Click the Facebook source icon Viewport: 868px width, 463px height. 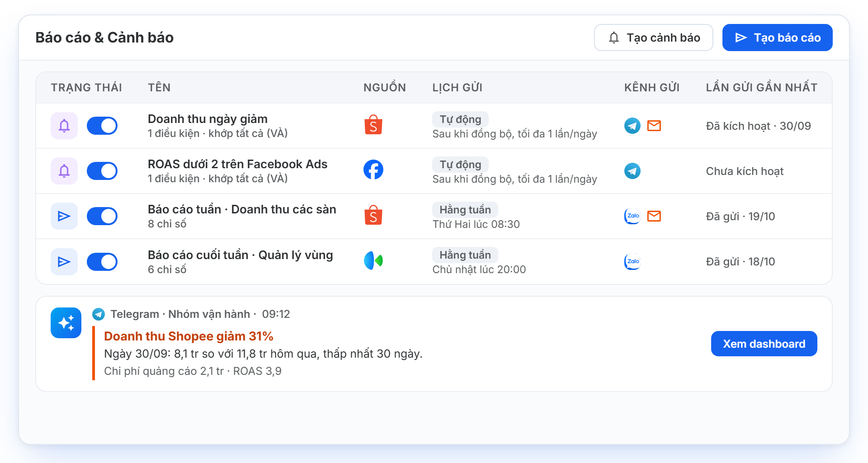373,170
